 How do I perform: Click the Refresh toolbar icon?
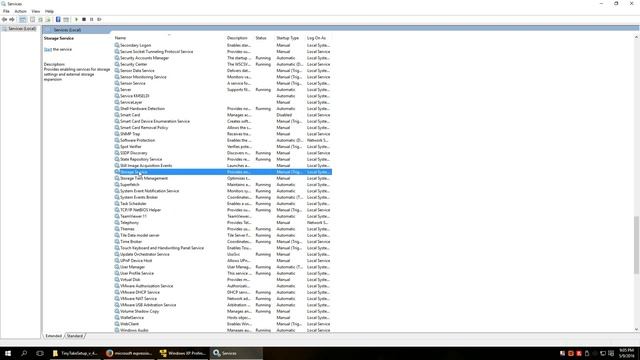pos(40,19)
